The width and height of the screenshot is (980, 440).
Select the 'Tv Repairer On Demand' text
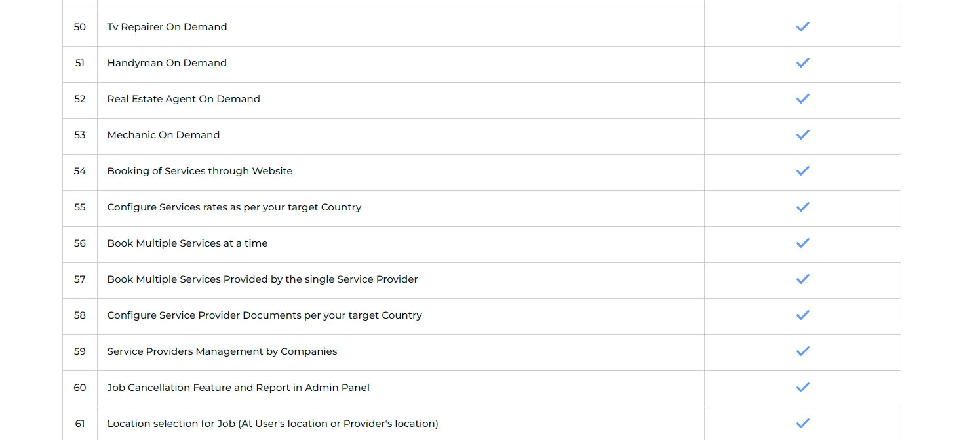167,27
